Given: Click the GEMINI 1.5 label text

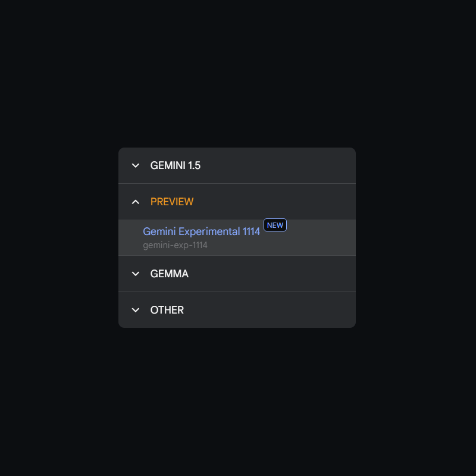Looking at the screenshot, I should (176, 165).
